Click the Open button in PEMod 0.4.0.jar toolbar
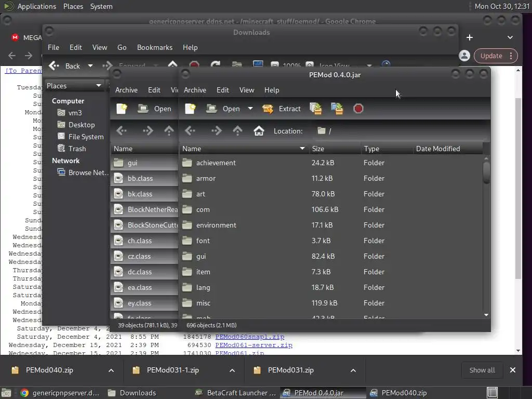Screen dimensions: 532x399 click(223, 109)
